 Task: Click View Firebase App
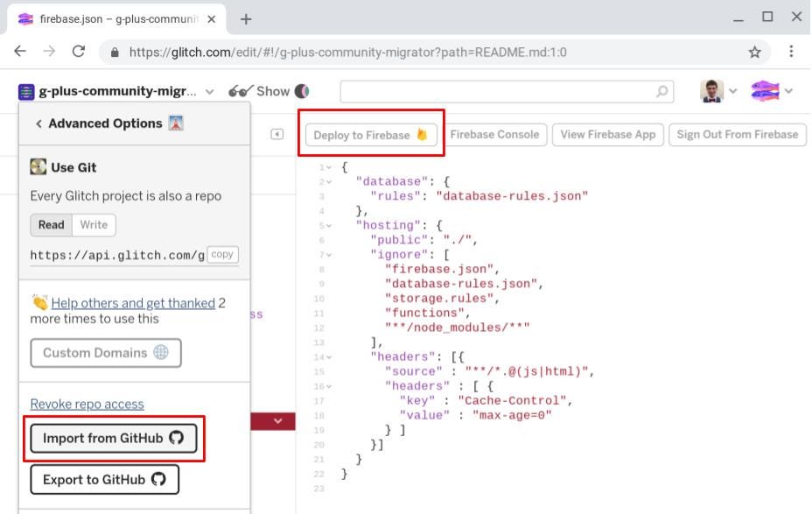pyautogui.click(x=608, y=135)
